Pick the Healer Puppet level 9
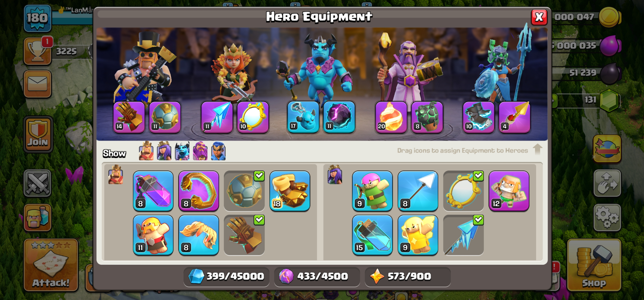 tap(418, 235)
